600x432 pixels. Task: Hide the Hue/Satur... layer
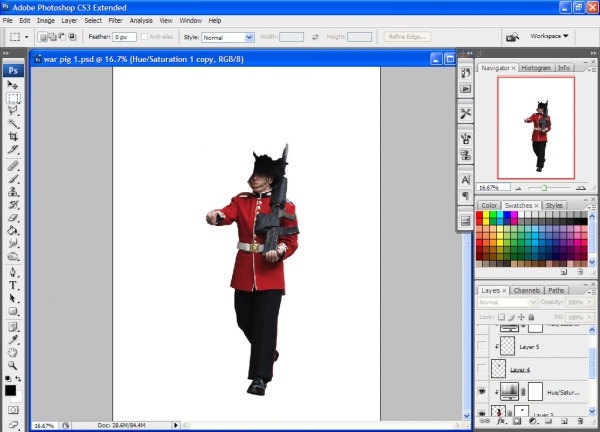tap(482, 391)
